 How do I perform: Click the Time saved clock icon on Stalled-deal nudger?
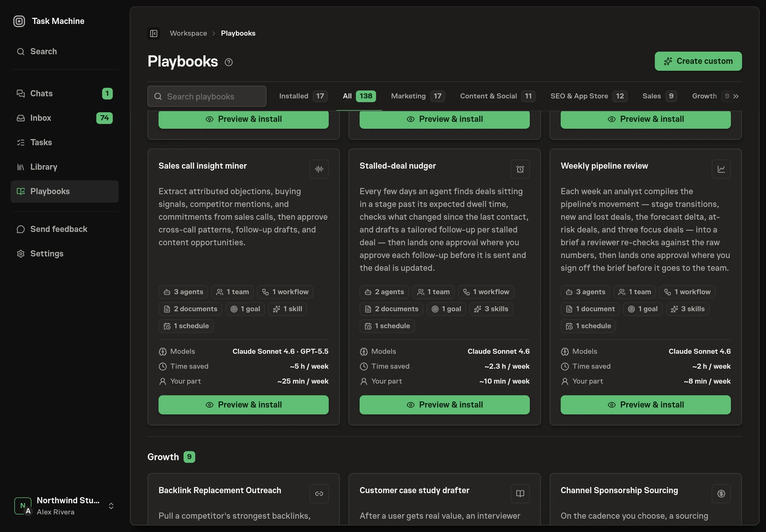[364, 367]
